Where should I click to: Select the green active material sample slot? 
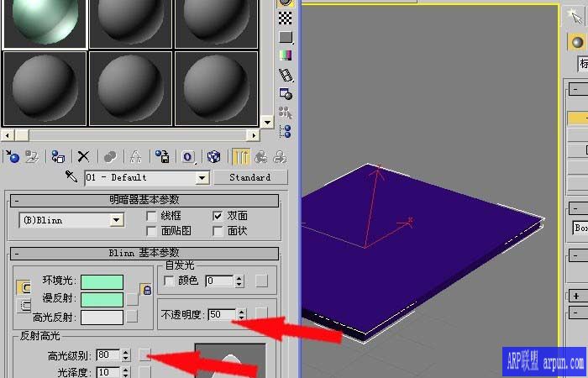pyautogui.click(x=45, y=24)
